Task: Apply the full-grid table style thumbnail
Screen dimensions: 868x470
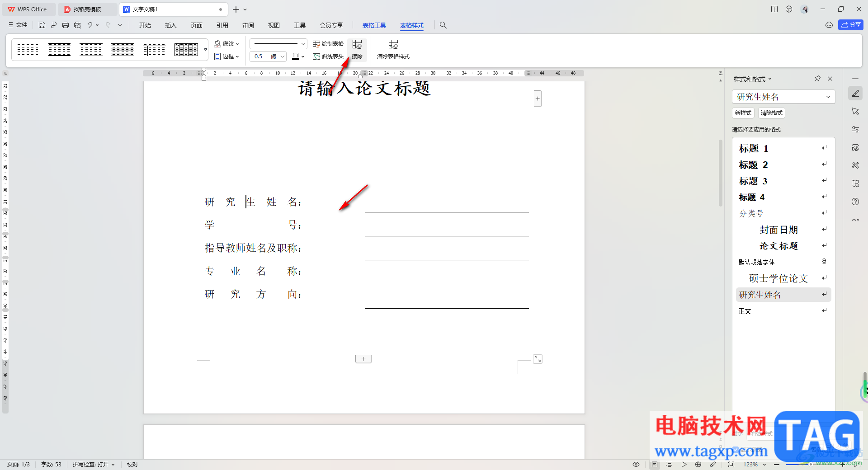Action: pos(186,49)
